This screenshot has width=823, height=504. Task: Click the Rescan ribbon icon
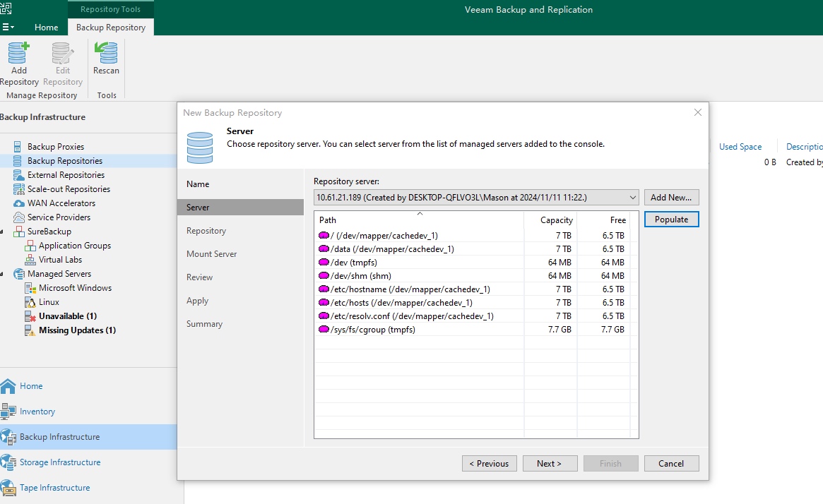click(106, 53)
